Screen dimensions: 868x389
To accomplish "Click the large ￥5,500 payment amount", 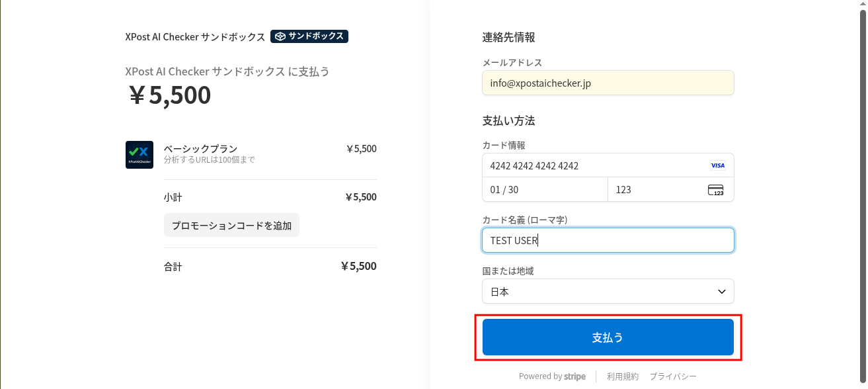I will click(170, 95).
